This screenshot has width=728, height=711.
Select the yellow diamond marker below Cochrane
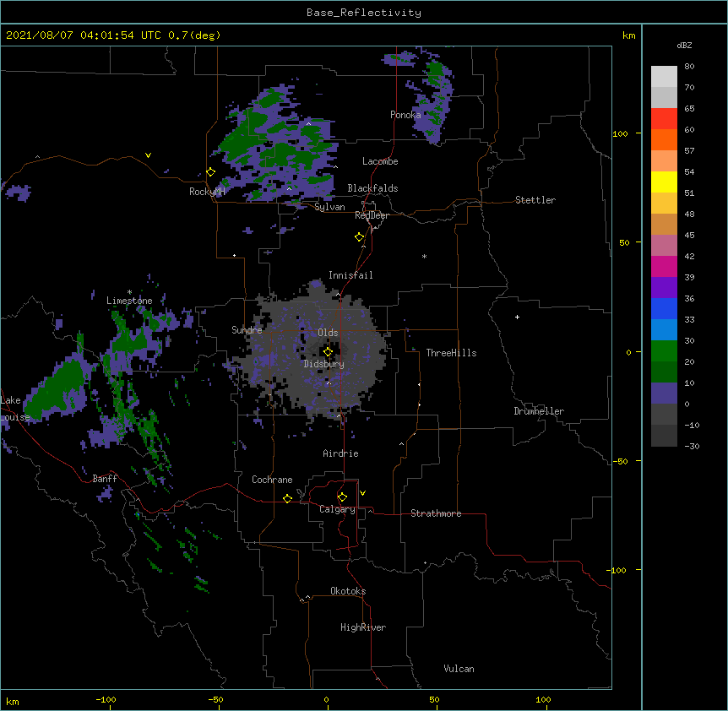coord(287,498)
